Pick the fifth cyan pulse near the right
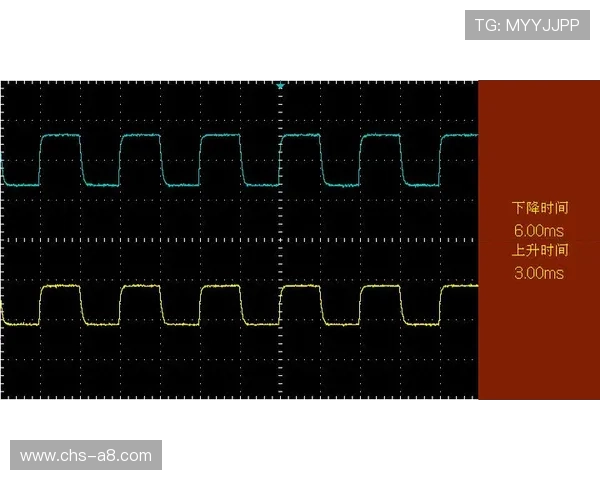The width and height of the screenshot is (600, 480). tap(382, 135)
